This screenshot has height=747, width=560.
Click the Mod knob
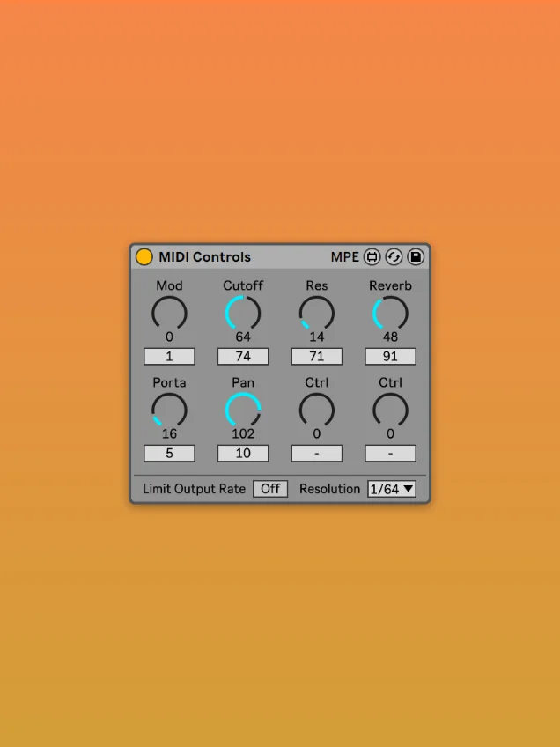(x=169, y=313)
